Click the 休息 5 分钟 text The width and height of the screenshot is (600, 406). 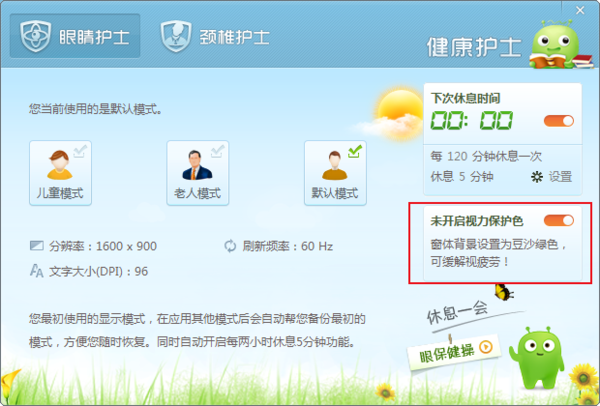(x=462, y=177)
